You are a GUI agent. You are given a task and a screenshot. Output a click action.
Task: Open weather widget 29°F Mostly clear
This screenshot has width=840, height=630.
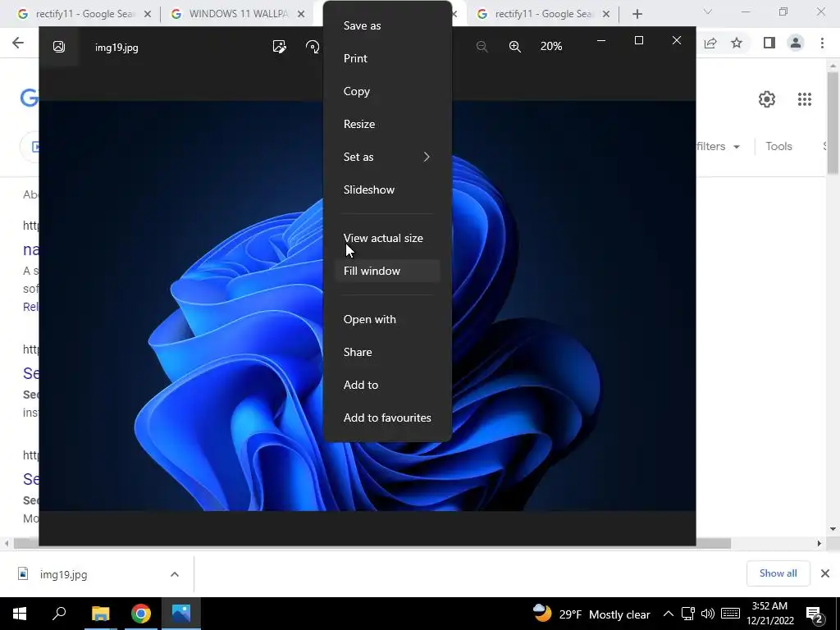point(592,614)
